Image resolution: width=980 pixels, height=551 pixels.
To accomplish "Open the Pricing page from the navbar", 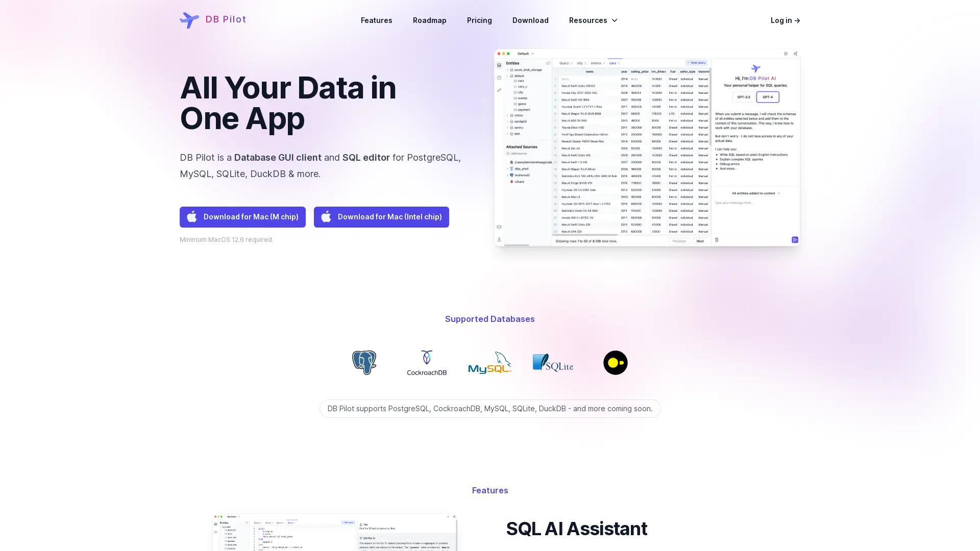I will click(479, 20).
